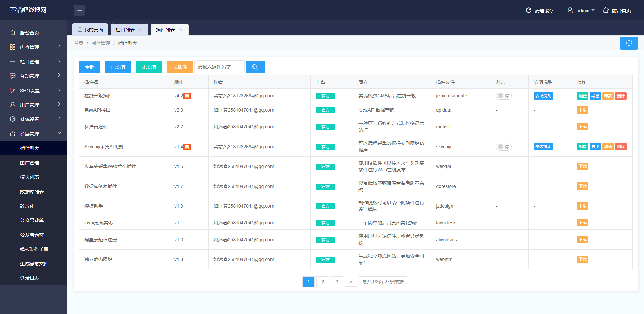Open 图库管理 in the sidebar

click(30, 163)
